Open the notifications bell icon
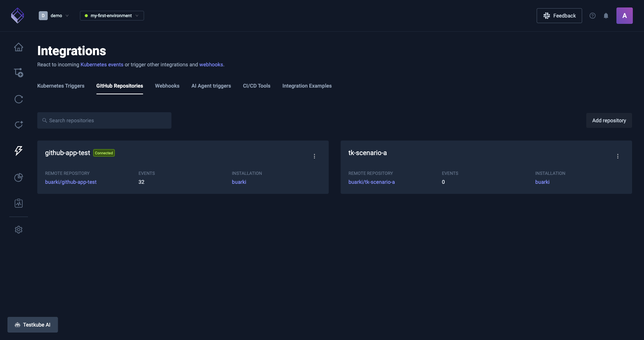Image resolution: width=644 pixels, height=340 pixels. point(606,16)
